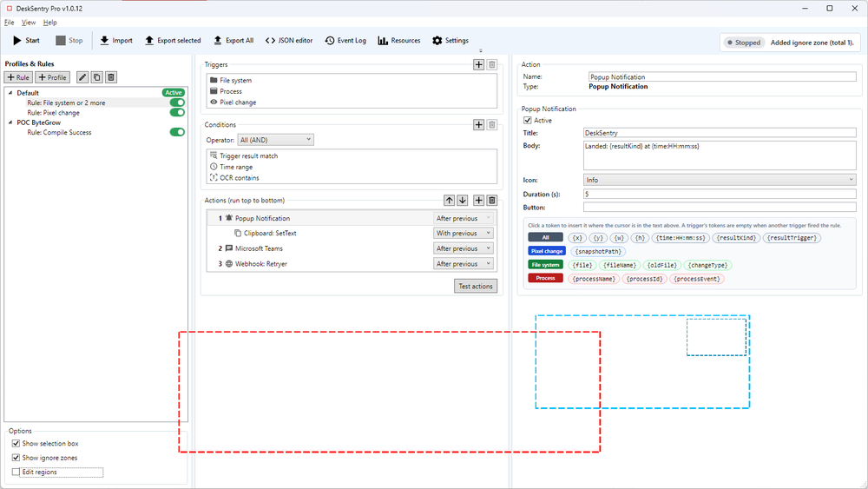Open Webhook: Retryer timing dropdown
The width and height of the screenshot is (868, 489).
464,264
